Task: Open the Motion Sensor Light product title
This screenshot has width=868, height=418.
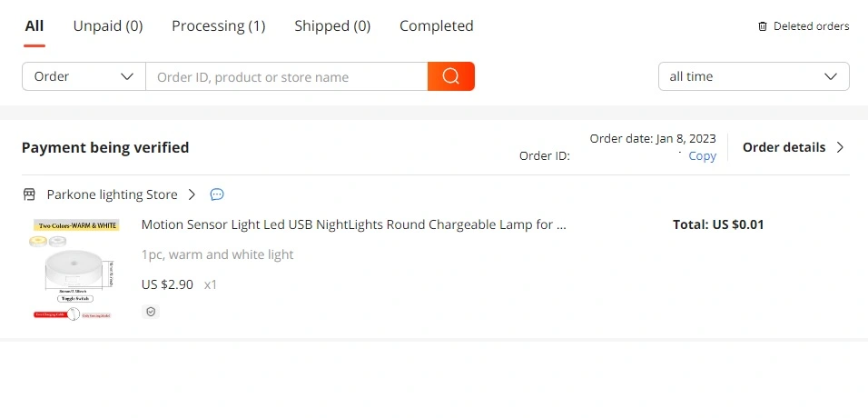Action: pyautogui.click(x=354, y=224)
